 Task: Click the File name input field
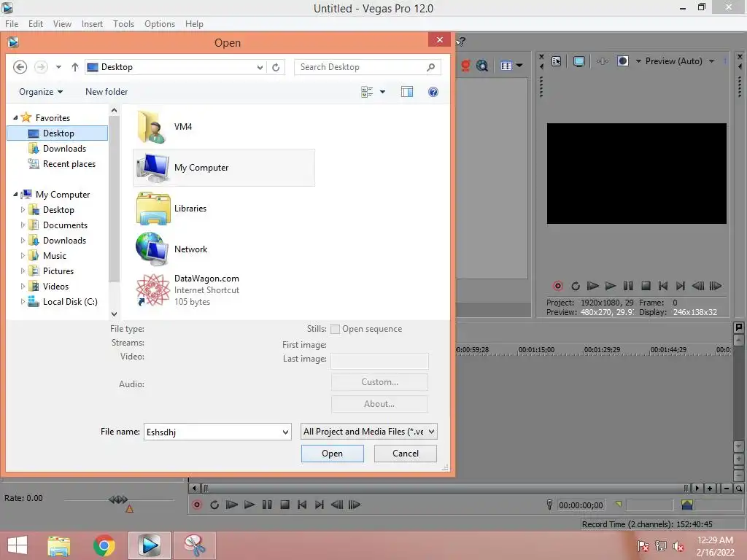(x=212, y=432)
